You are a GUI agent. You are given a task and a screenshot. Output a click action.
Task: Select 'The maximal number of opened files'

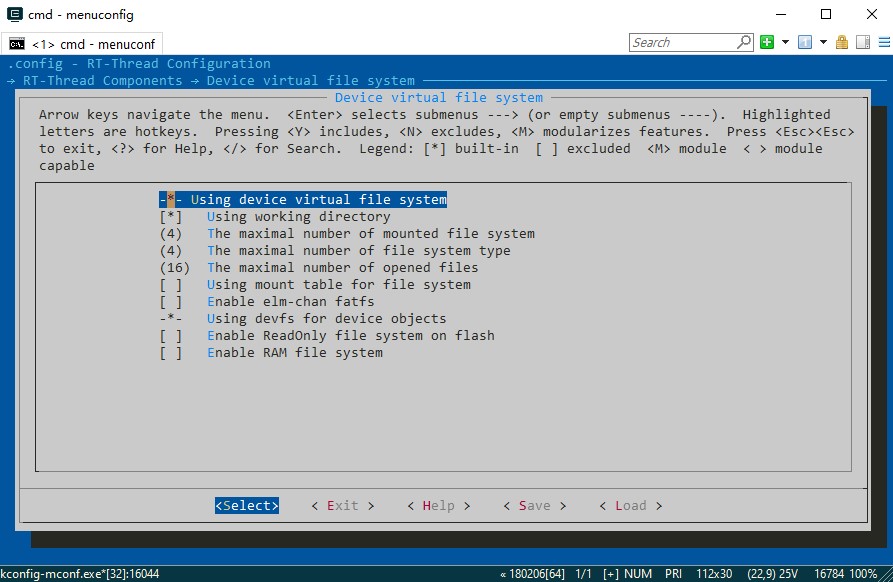point(319,268)
